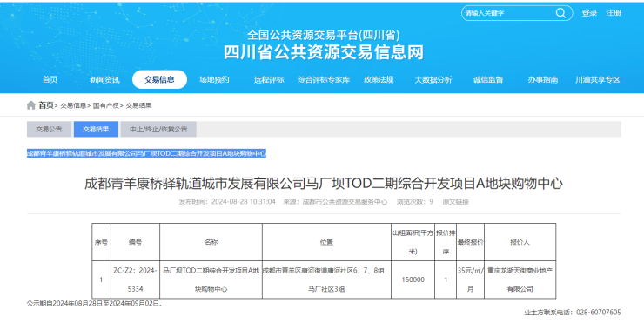Focus the keyword search input field

click(x=508, y=13)
